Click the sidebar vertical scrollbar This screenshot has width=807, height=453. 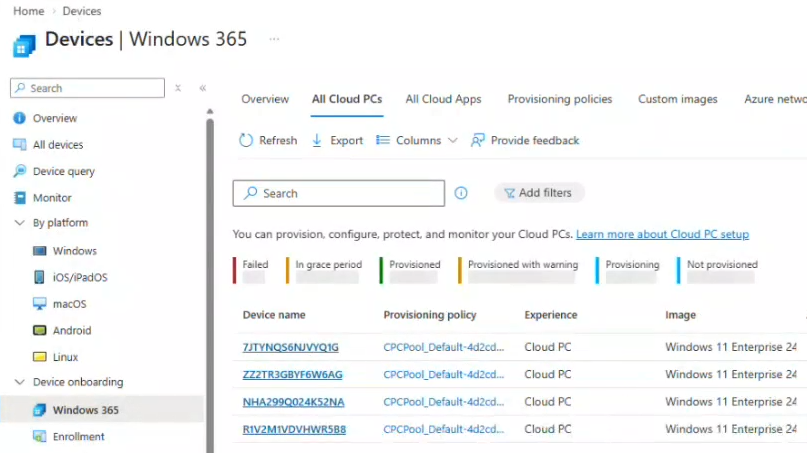210,286
